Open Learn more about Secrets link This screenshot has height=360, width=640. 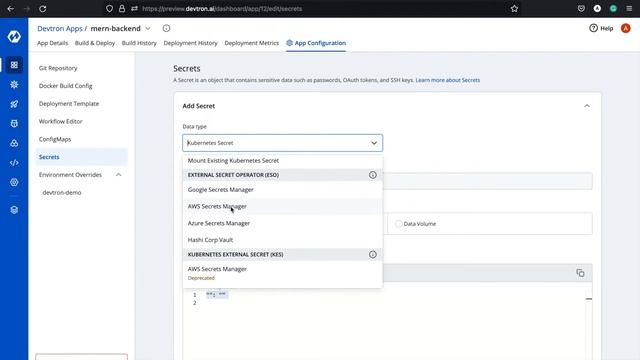[447, 80]
